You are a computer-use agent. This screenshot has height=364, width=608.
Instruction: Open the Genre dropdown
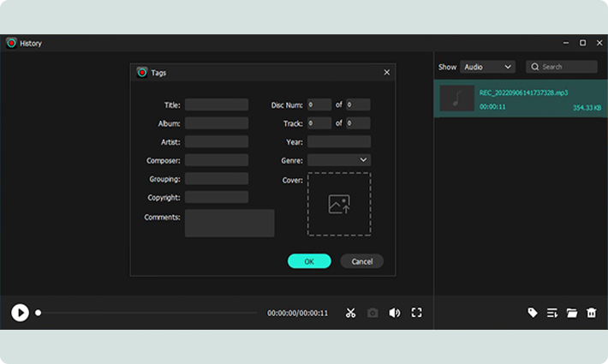click(x=339, y=160)
